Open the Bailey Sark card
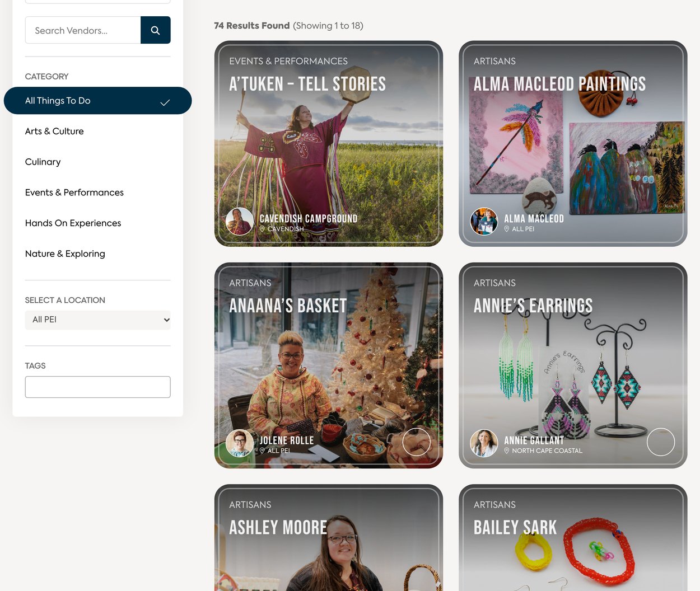This screenshot has width=700, height=591. [x=573, y=537]
